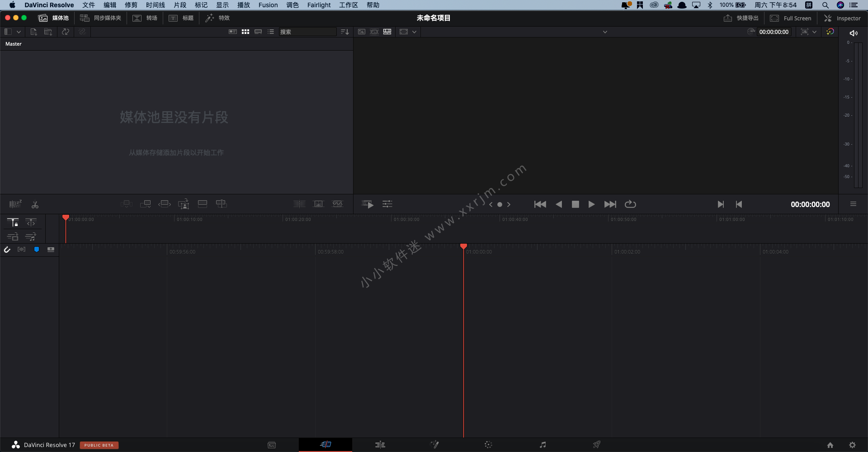Image resolution: width=868 pixels, height=452 pixels.
Task: Open the timeline selector dropdown in viewer
Action: tap(605, 32)
